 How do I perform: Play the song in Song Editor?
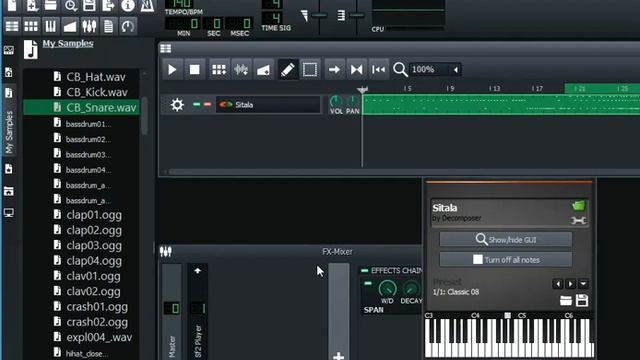click(172, 70)
